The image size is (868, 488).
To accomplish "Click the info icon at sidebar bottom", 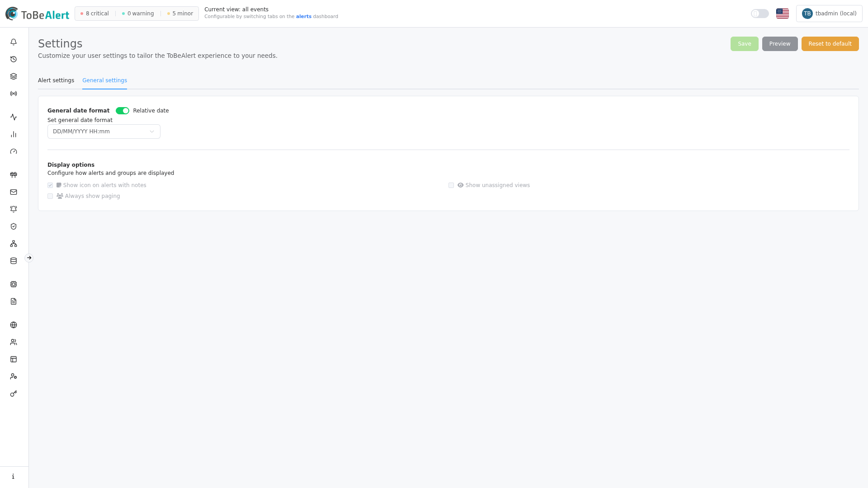I will tap(13, 476).
